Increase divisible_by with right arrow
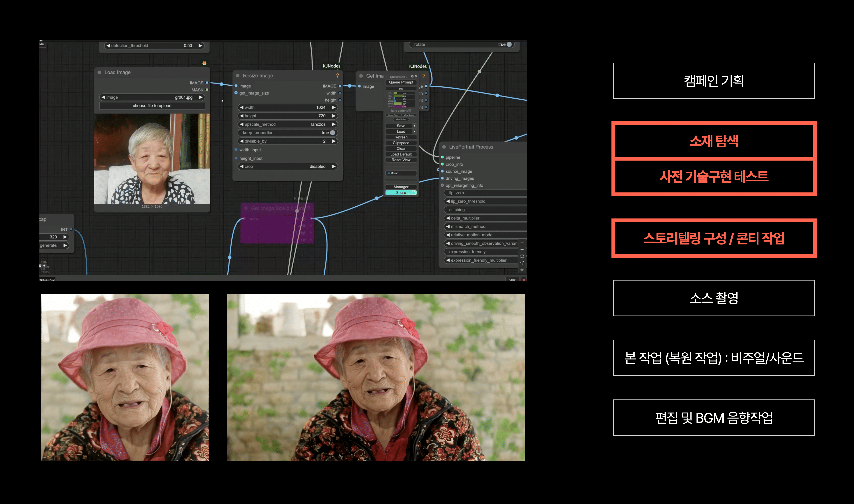 (334, 141)
